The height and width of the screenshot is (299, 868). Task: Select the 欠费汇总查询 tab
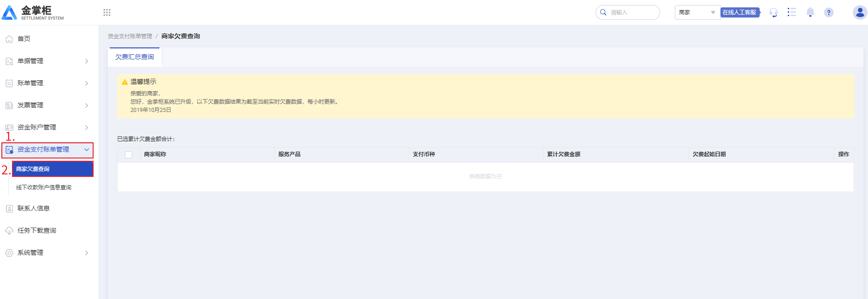tap(135, 57)
